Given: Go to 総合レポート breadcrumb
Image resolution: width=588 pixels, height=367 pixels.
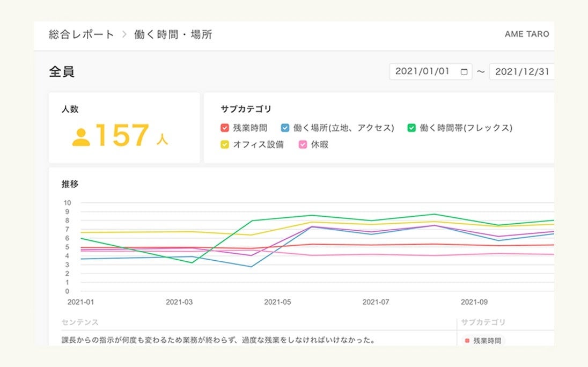Looking at the screenshot, I should [81, 35].
